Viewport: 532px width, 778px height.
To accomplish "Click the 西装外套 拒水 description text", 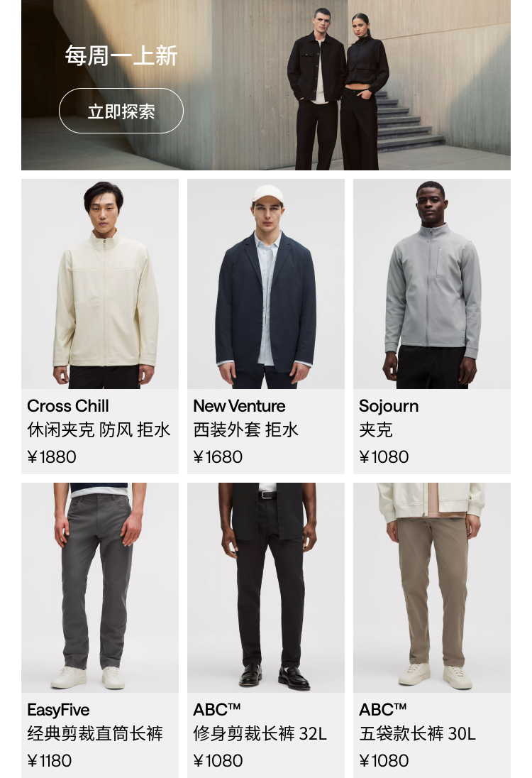I will pyautogui.click(x=246, y=429).
